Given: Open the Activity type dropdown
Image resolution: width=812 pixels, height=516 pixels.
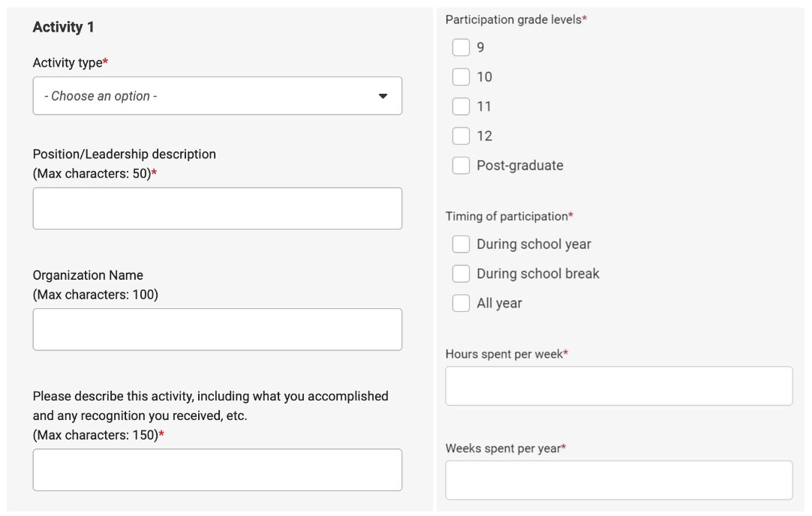Looking at the screenshot, I should [x=217, y=96].
